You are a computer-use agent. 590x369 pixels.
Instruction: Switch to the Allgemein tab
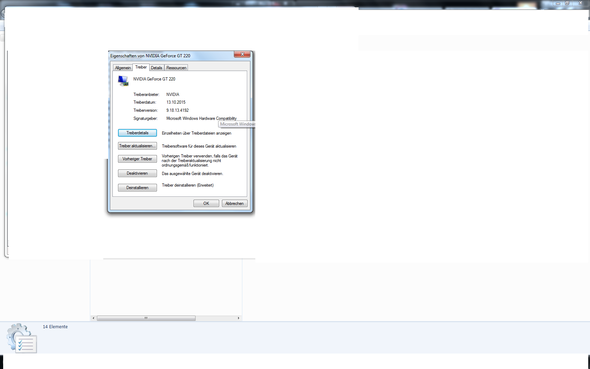(123, 68)
